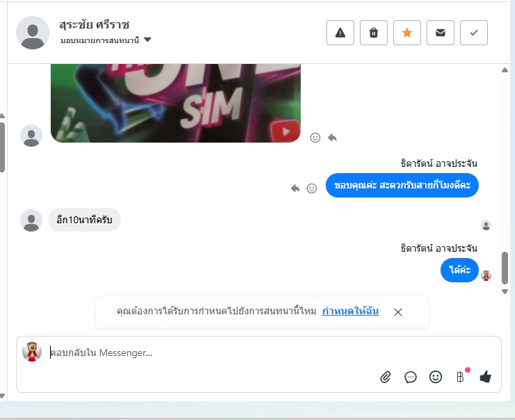
Task: Open emoji picker in reply box
Action: pyautogui.click(x=435, y=377)
